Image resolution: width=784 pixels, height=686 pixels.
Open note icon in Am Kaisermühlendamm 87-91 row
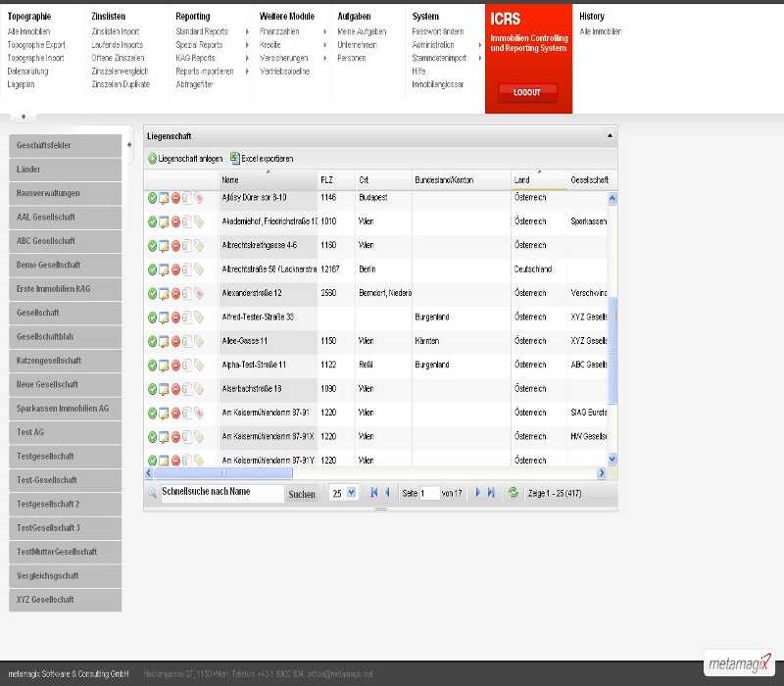tap(164, 414)
